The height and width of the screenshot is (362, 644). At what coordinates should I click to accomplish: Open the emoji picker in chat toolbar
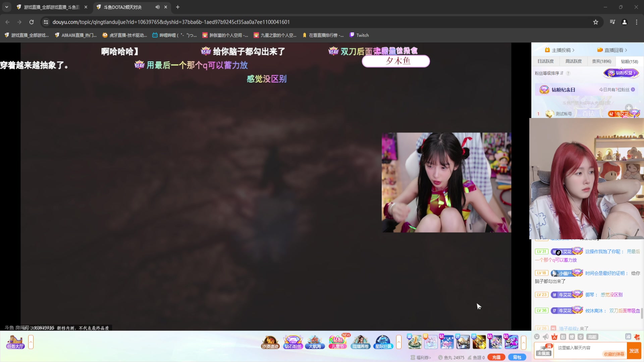(x=537, y=337)
